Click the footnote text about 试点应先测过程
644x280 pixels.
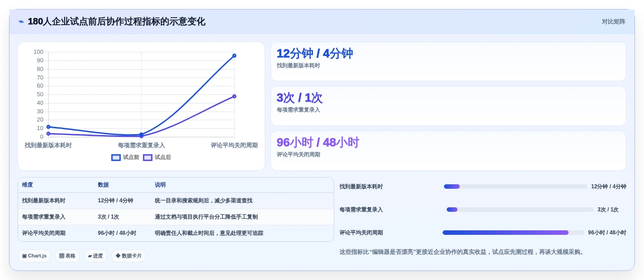462,252
